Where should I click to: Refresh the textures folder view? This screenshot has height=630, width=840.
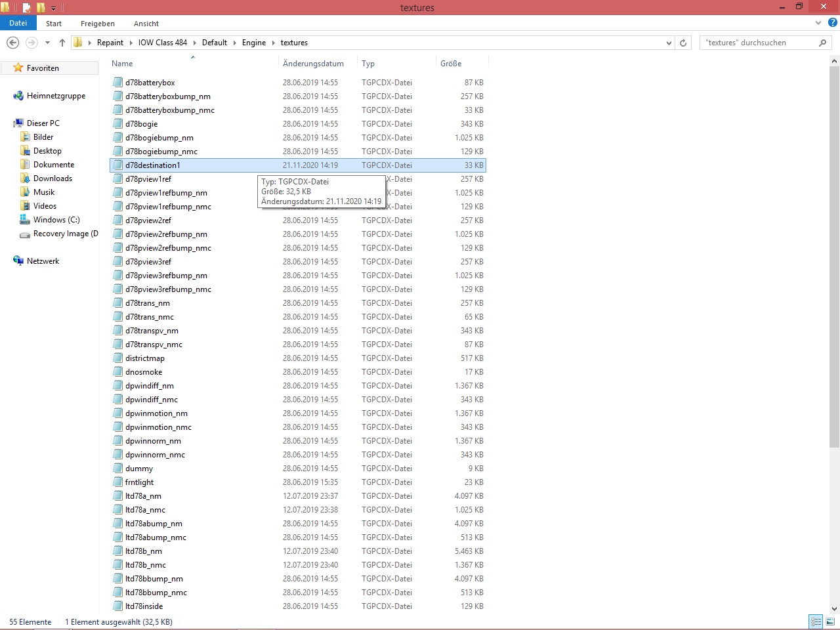point(683,43)
